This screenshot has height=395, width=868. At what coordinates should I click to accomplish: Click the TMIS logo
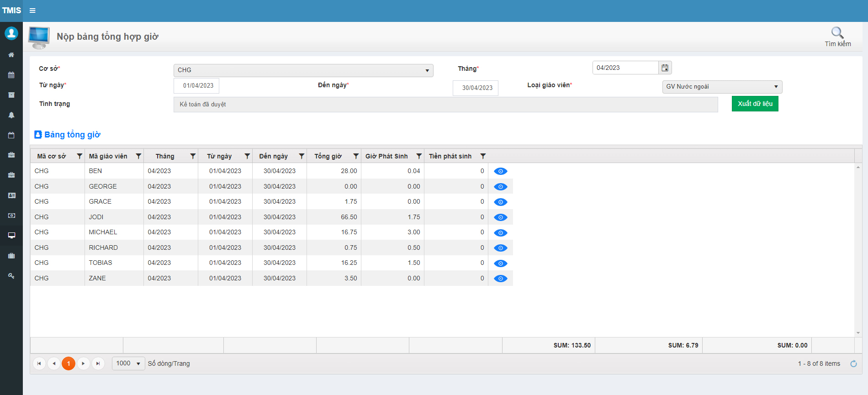(x=11, y=11)
